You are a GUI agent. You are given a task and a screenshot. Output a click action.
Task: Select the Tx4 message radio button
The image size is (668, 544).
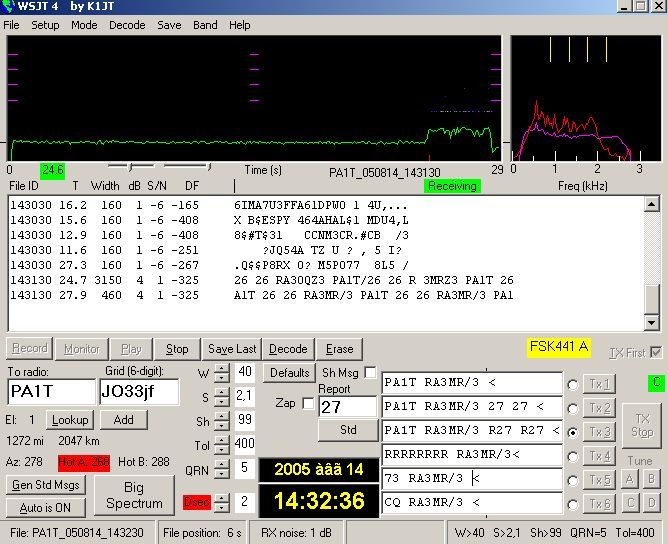point(573,457)
